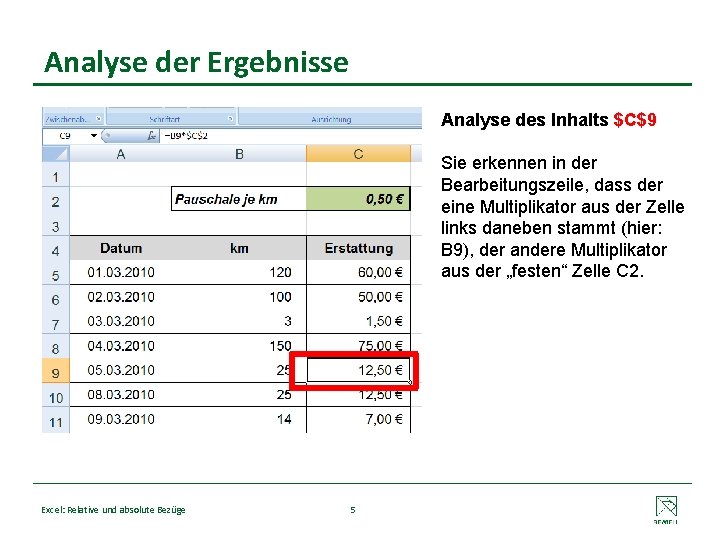Click date cell 01.03.2010
The height and width of the screenshot is (540, 720).
coord(120,272)
